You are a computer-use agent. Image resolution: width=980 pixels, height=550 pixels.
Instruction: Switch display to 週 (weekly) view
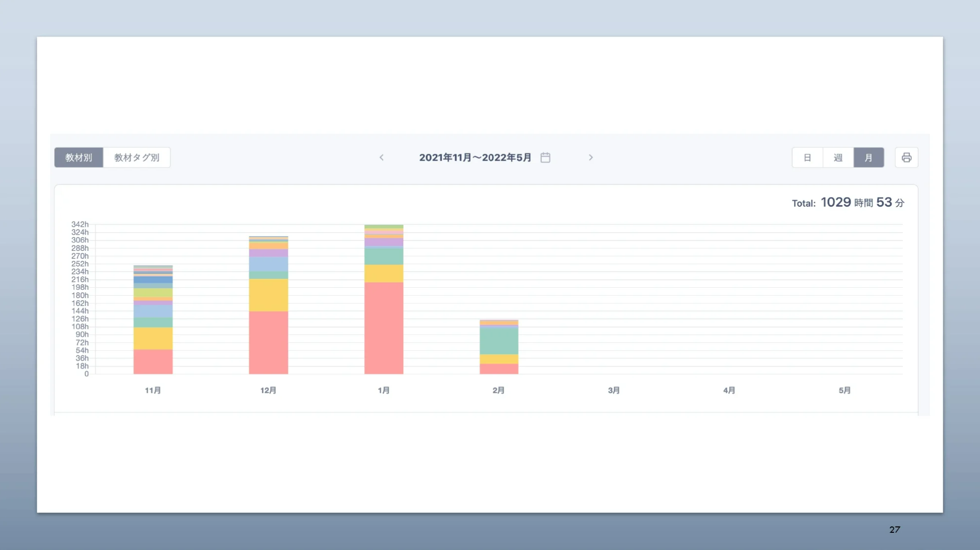point(838,157)
